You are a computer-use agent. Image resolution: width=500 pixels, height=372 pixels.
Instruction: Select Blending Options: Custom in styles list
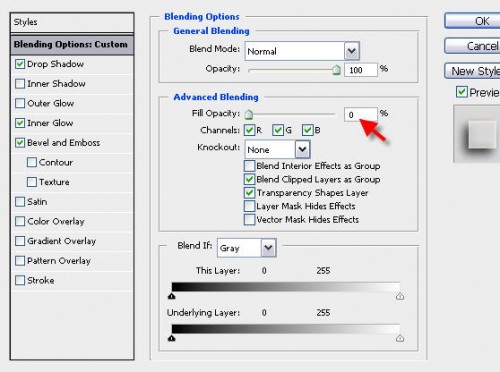[x=72, y=44]
